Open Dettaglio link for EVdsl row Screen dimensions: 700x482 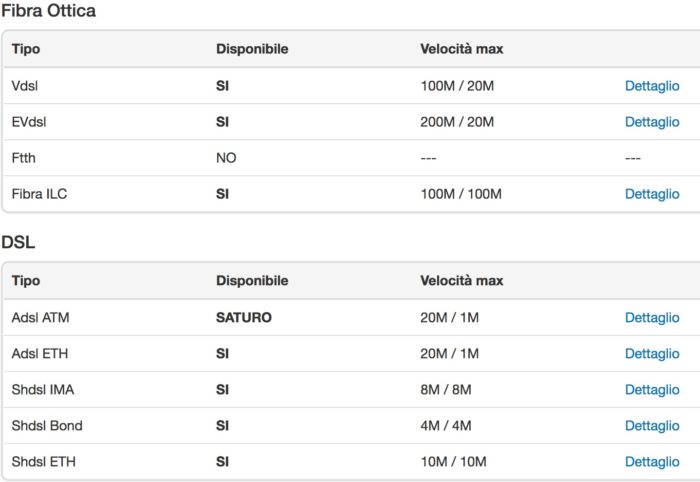[652, 122]
